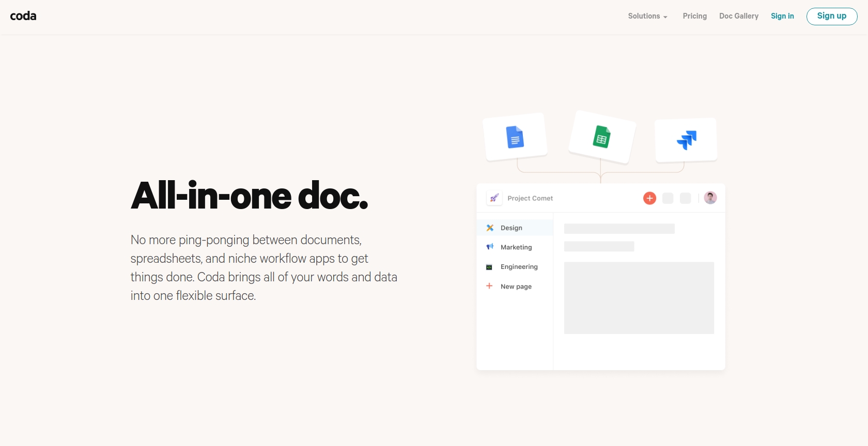Click the Sign in link

(782, 16)
